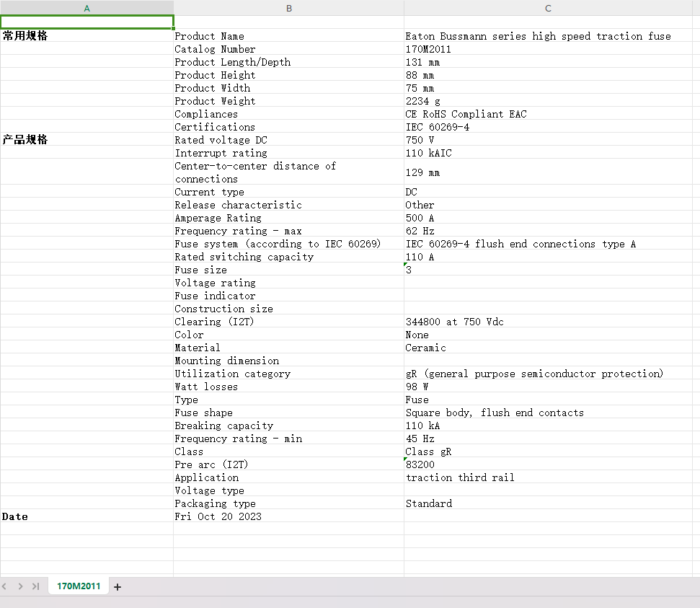This screenshot has width=700, height=608.
Task: Select 'Fuse system (according to IEC 60269)' cell
Action: [289, 244]
